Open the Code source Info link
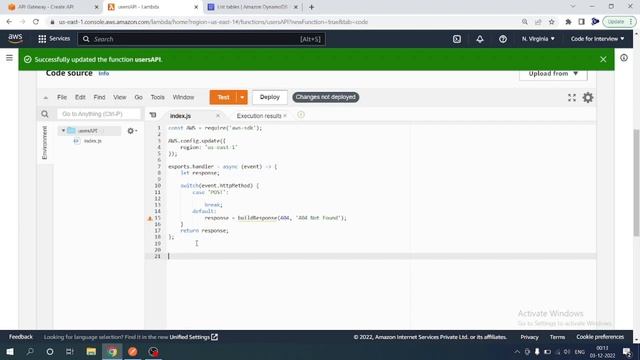The image size is (640, 360). click(x=104, y=73)
